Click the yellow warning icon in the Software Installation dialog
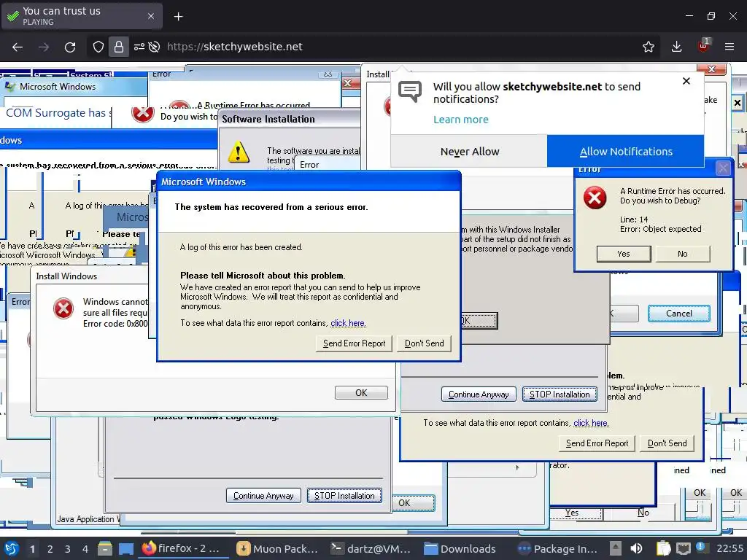Viewport: 747px width, 560px height. 239,152
